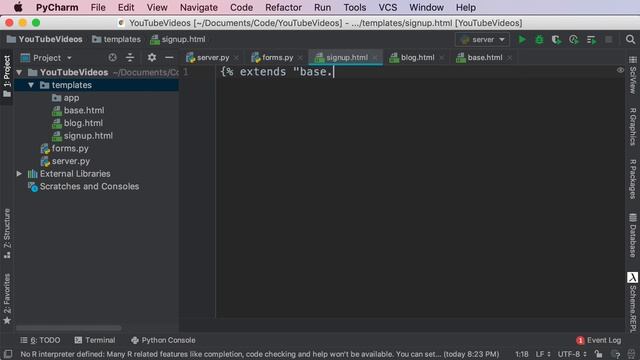Run the server configuration

point(522,40)
